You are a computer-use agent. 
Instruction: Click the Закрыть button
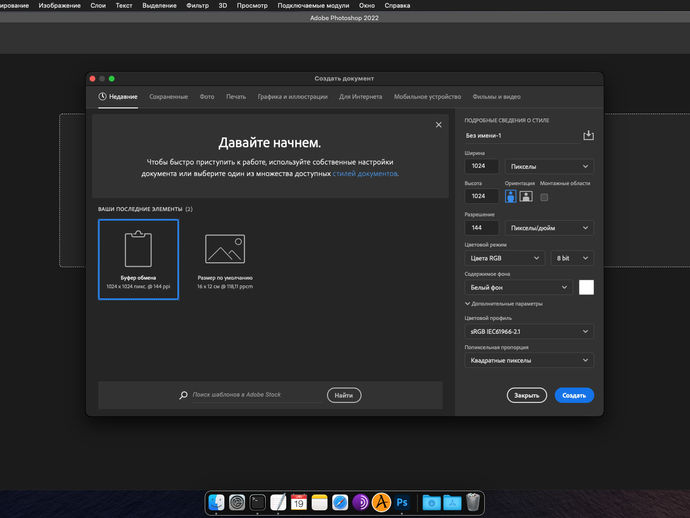[x=527, y=395]
